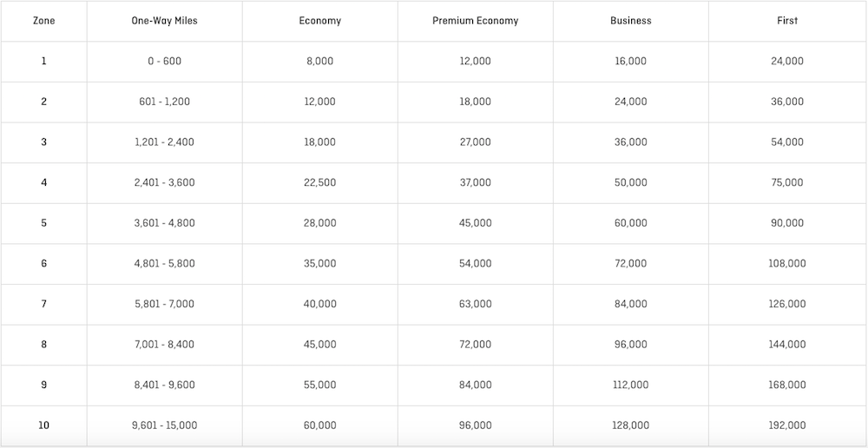Click the Premium Economy column header
The height and width of the screenshot is (448, 868).
point(475,21)
